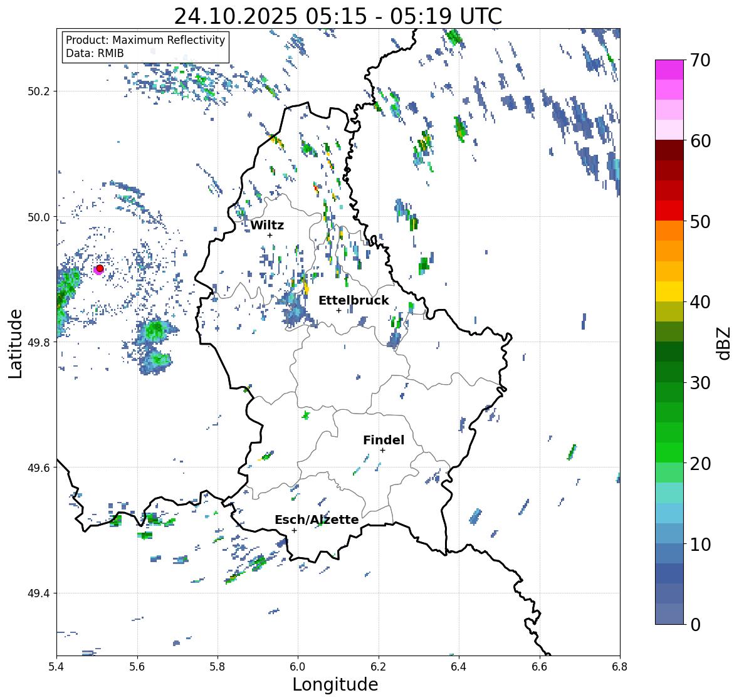Click the plus marker under Findel

(383, 451)
